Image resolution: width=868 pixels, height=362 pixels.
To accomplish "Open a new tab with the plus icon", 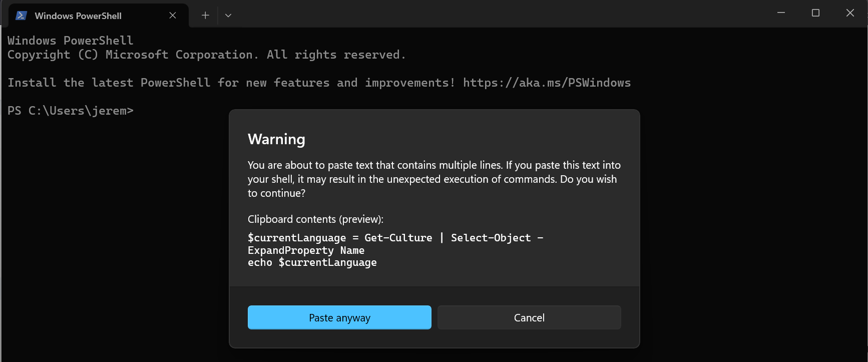I will tap(205, 16).
